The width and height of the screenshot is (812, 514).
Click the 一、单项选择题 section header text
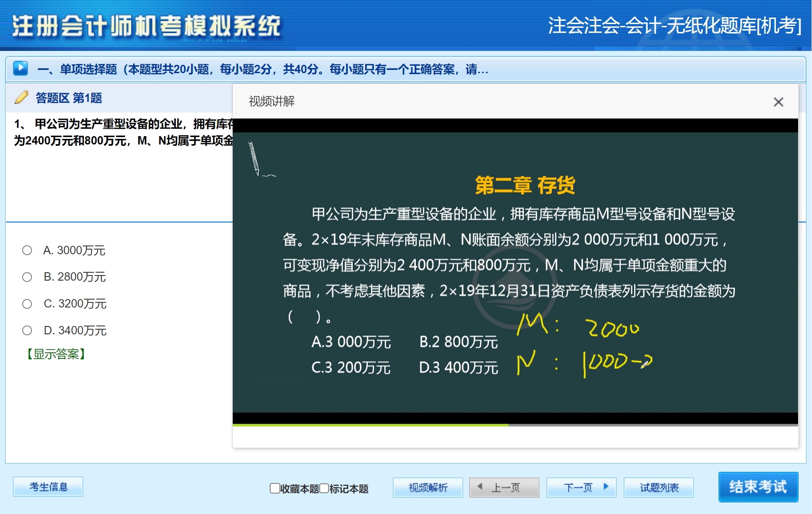(x=263, y=69)
